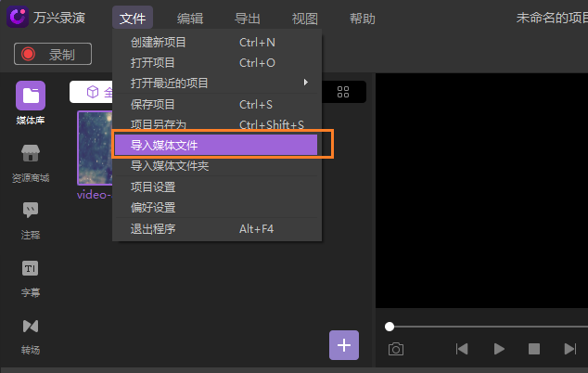
Task: Open the 文件 menu
Action: pos(133,18)
